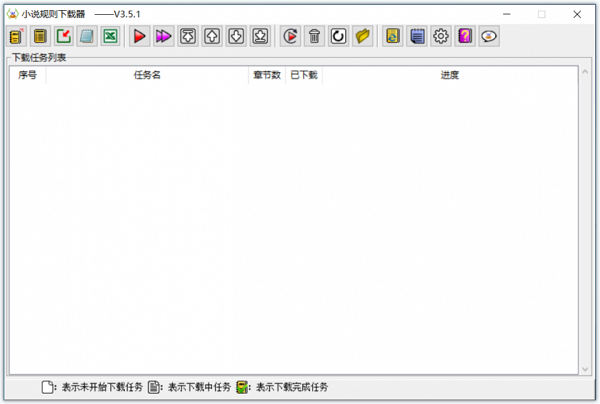Click the 任务名 column header
Image resolution: width=600 pixels, height=404 pixels.
tap(147, 75)
